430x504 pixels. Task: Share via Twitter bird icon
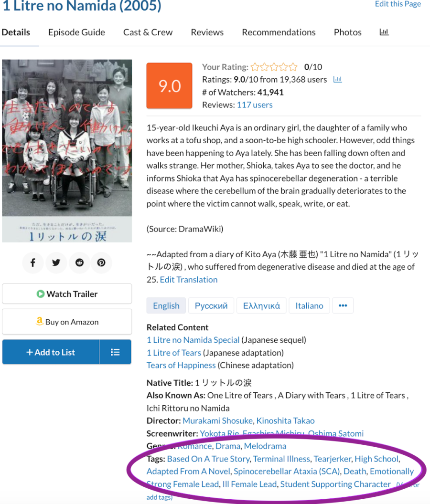pyautogui.click(x=56, y=262)
